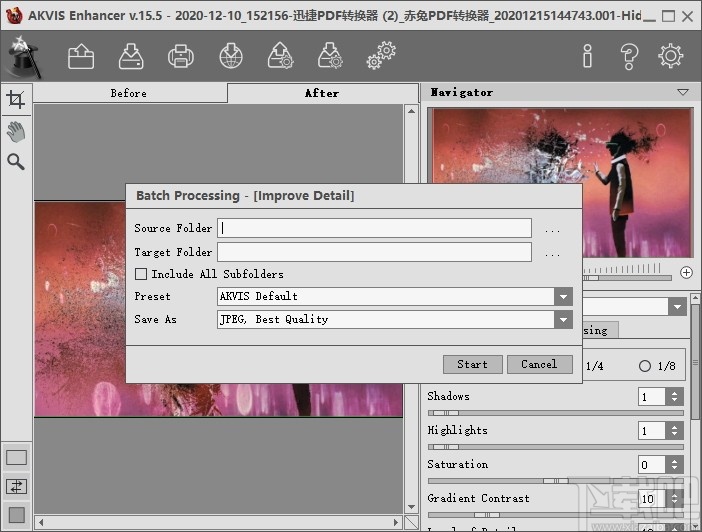Load presets via the upload-with-gear icon
Viewport: 702px width, 532px height.
(x=281, y=55)
